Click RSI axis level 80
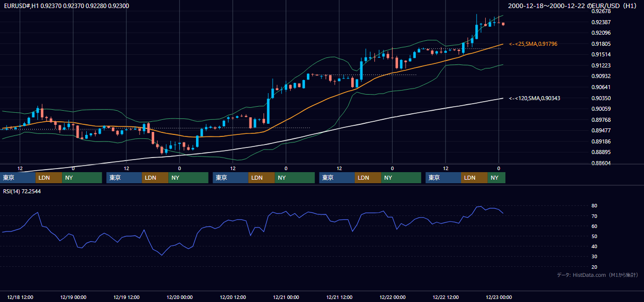Viewport: 644px width, 302px height. pyautogui.click(x=594, y=206)
